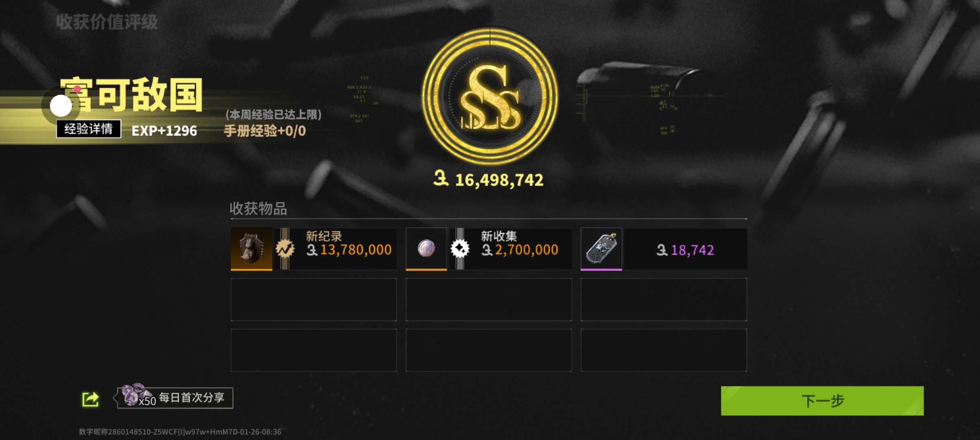Click the 2,700,000 new collection value
The image size is (980, 440).
526,250
